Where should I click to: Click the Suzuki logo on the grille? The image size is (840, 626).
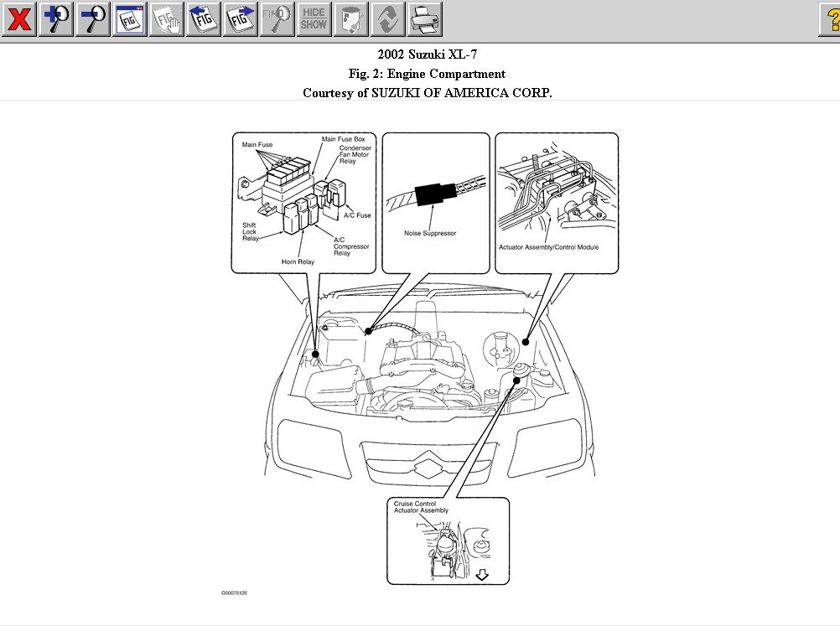tap(427, 463)
